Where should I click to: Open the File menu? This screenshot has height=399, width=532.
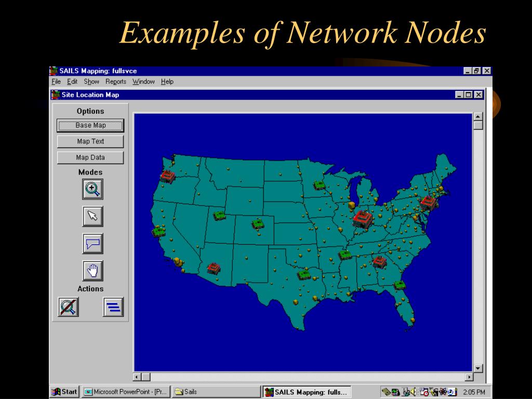56,82
